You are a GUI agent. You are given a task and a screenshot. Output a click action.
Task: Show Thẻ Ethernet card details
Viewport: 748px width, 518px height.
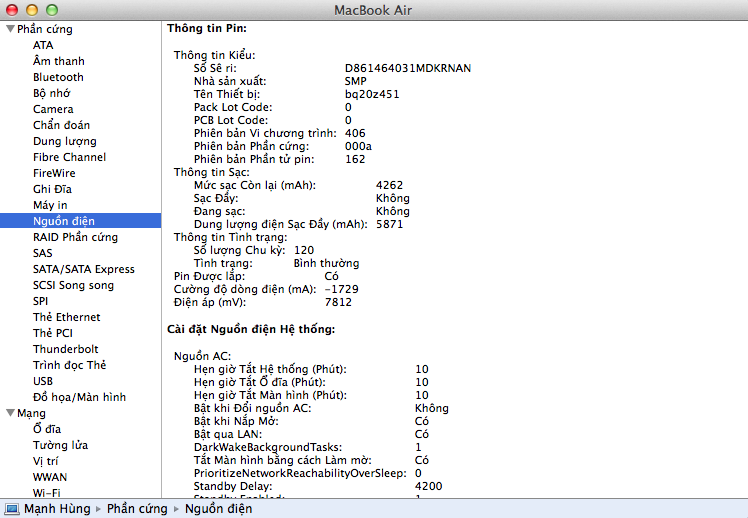click(66, 317)
